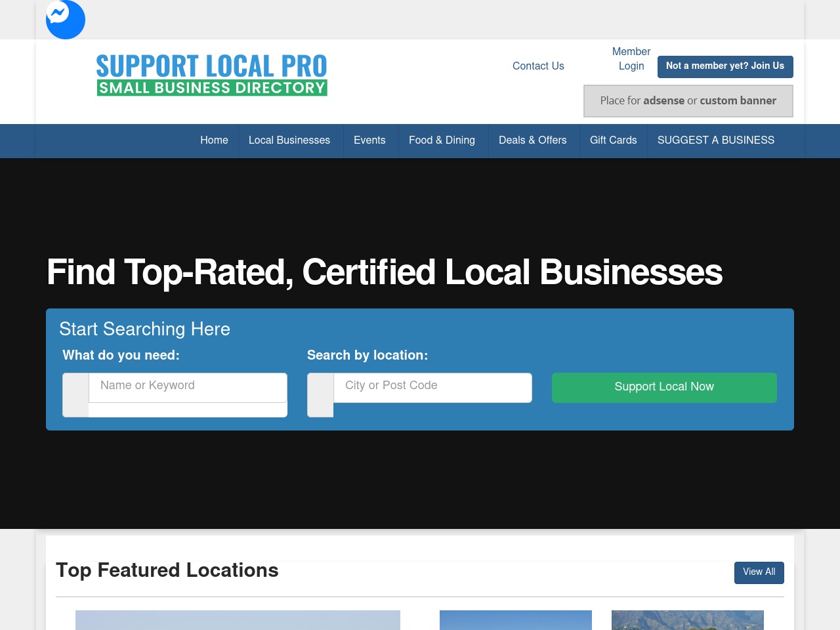Click the What do you need? label
Image resolution: width=840 pixels, height=630 pixels.
[121, 355]
